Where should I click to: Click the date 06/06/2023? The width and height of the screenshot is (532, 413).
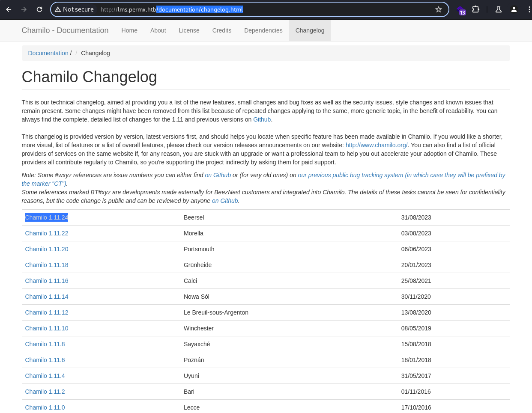pyautogui.click(x=416, y=249)
